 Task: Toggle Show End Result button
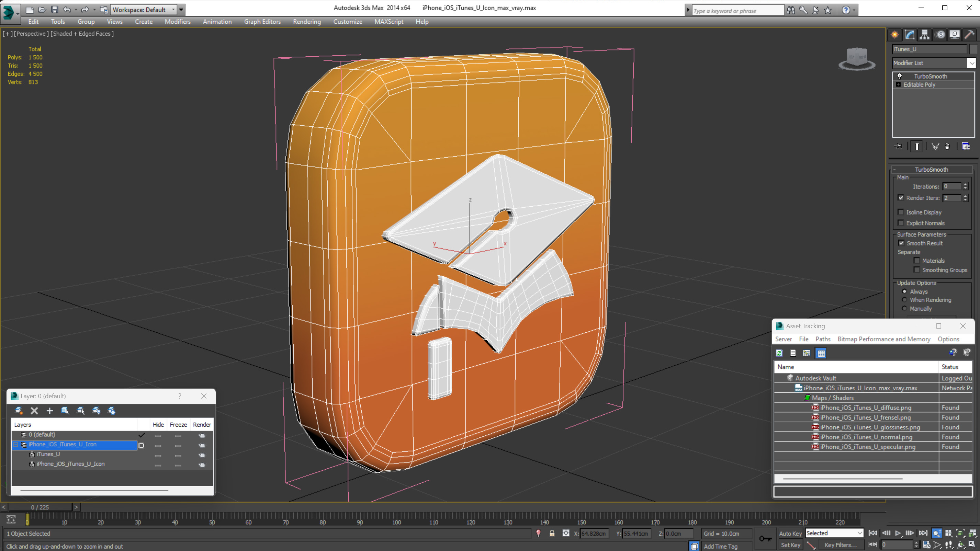917,146
